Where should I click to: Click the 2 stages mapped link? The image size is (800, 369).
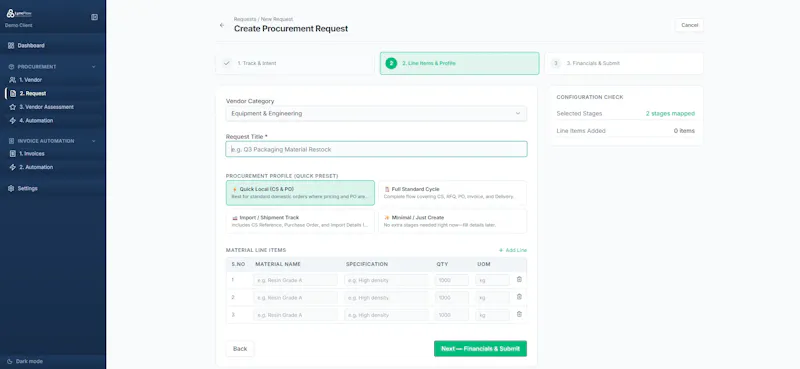point(670,113)
